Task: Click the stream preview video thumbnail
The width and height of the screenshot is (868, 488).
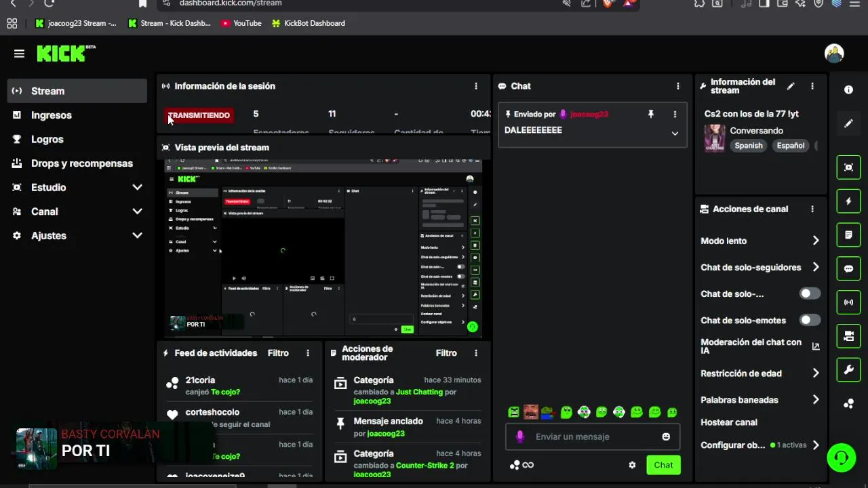Action: pyautogui.click(x=323, y=249)
